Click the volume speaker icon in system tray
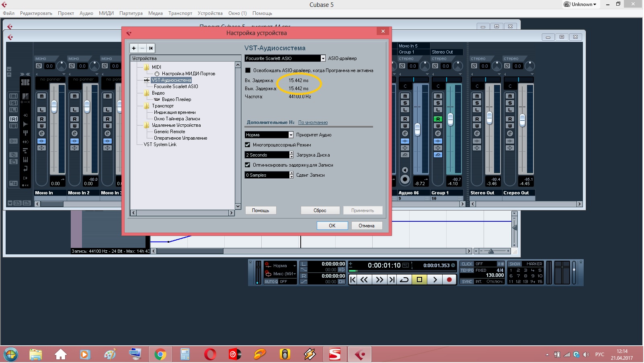This screenshot has height=363, width=644. coord(586,355)
